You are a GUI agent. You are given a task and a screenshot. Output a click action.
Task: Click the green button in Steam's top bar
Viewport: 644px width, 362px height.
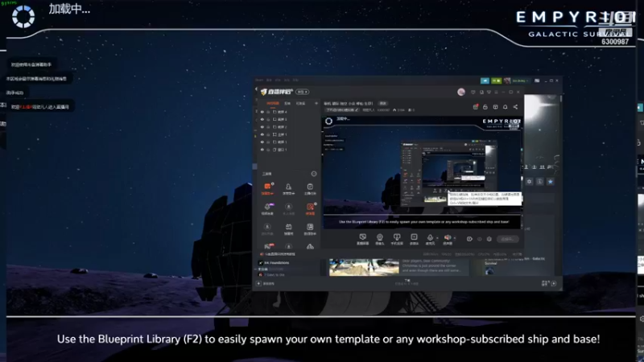pyautogui.click(x=497, y=81)
